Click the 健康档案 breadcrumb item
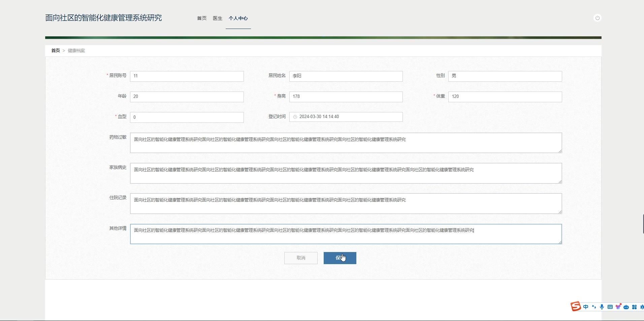644x321 pixels. 76,50
